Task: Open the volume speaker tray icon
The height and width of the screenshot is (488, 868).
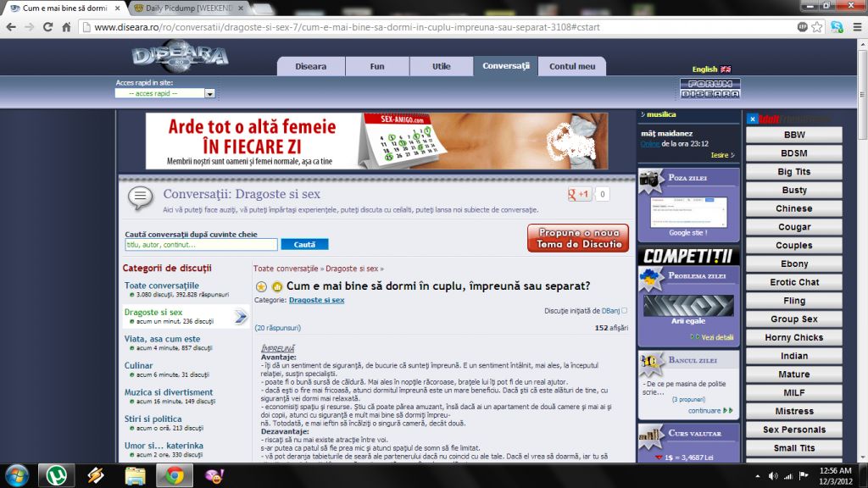Action: tap(773, 476)
